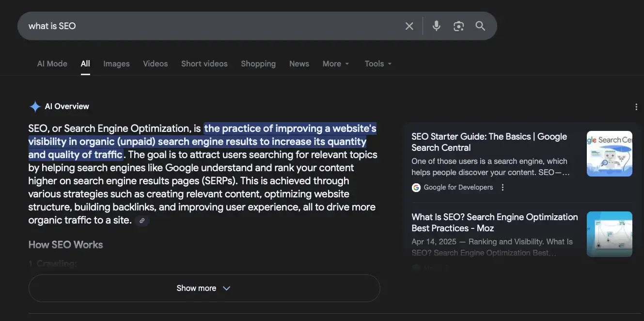This screenshot has width=644, height=321.
Task: Start voice search with the microphone icon
Action: tap(437, 26)
